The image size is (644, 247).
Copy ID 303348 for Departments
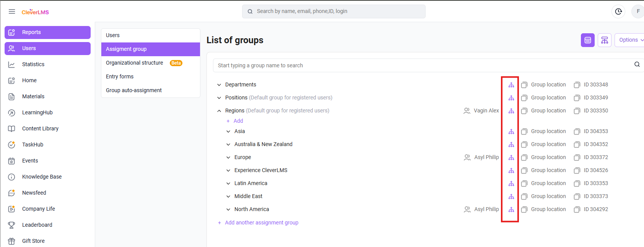(x=577, y=85)
